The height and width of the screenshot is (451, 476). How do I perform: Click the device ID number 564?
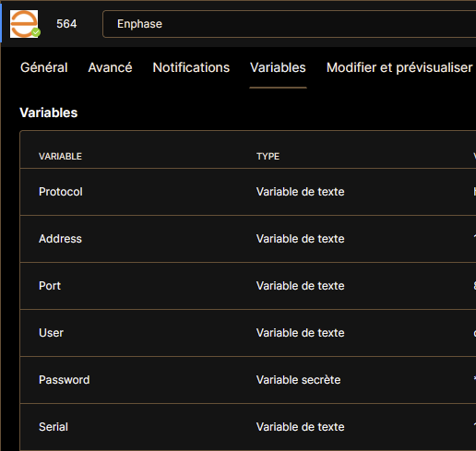pyautogui.click(x=66, y=24)
